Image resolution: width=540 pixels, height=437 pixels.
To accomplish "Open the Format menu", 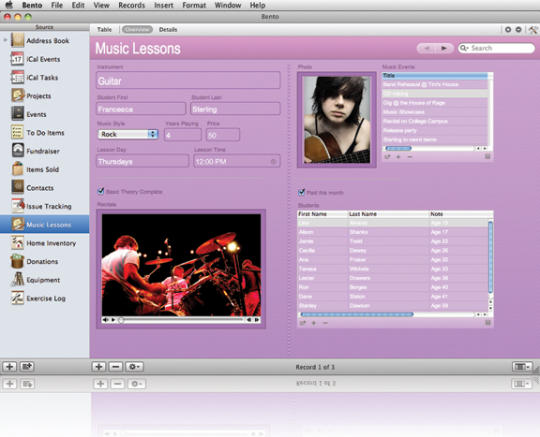I will pos(194,5).
